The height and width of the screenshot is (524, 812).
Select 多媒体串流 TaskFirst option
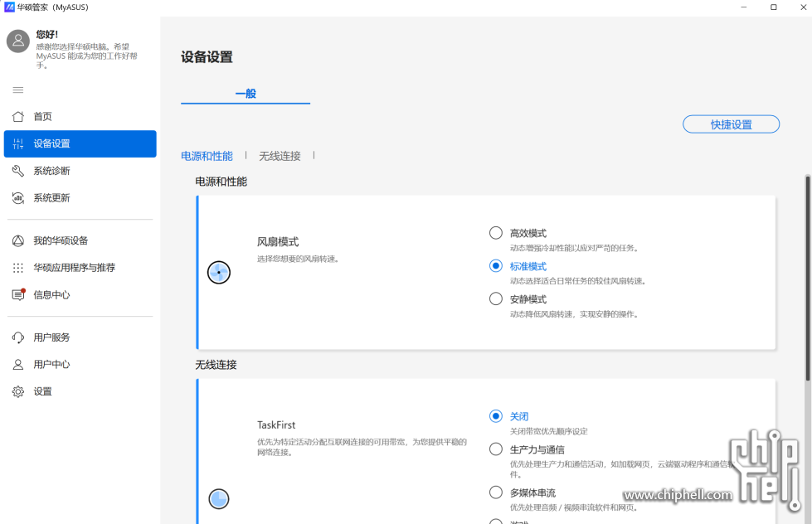click(496, 492)
